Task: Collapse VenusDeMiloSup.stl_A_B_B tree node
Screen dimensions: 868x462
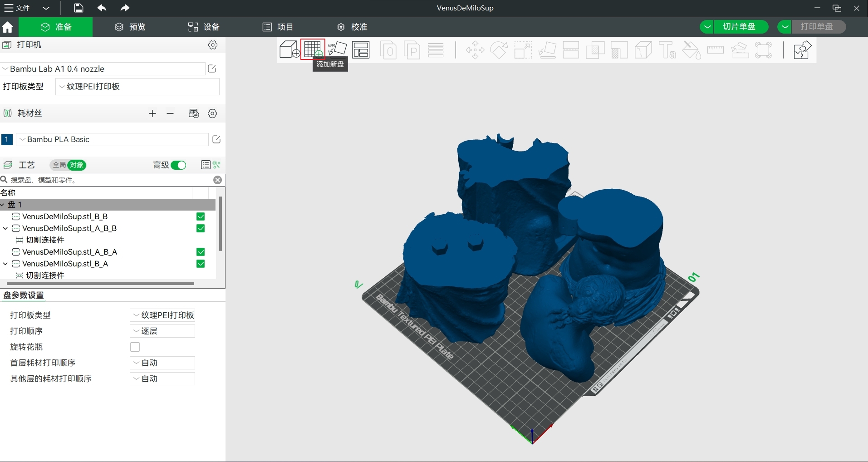Action: point(5,228)
